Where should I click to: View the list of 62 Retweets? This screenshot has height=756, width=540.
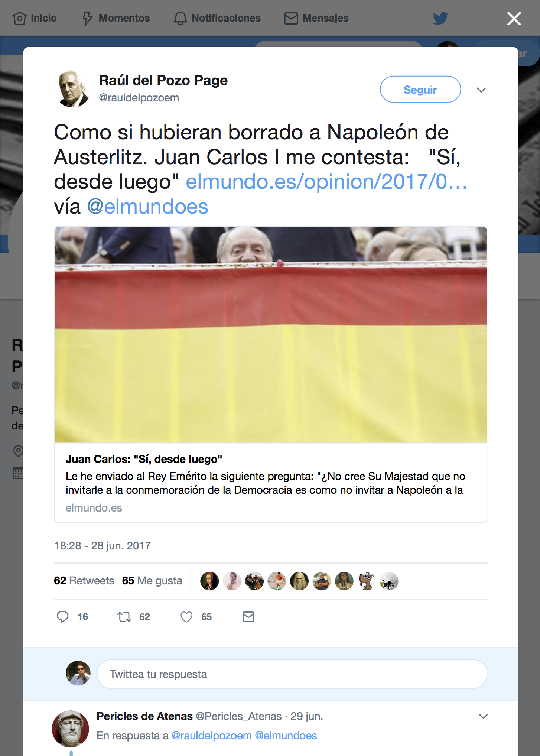[84, 581]
